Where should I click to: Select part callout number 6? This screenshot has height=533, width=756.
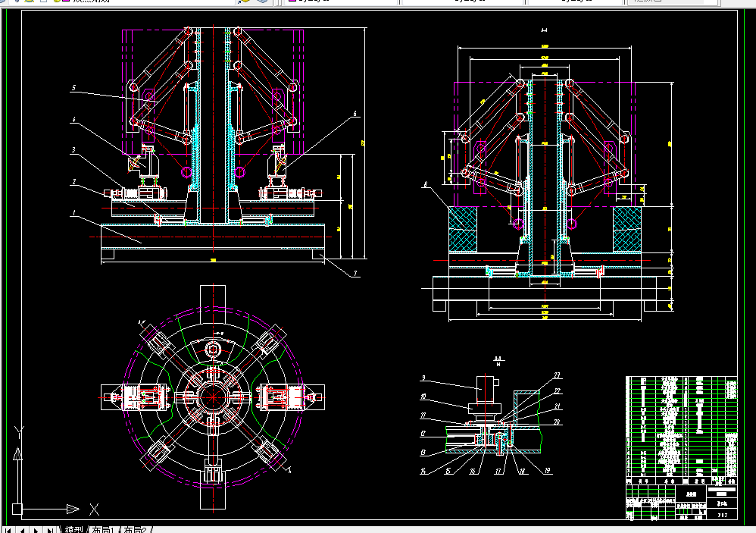point(355,114)
